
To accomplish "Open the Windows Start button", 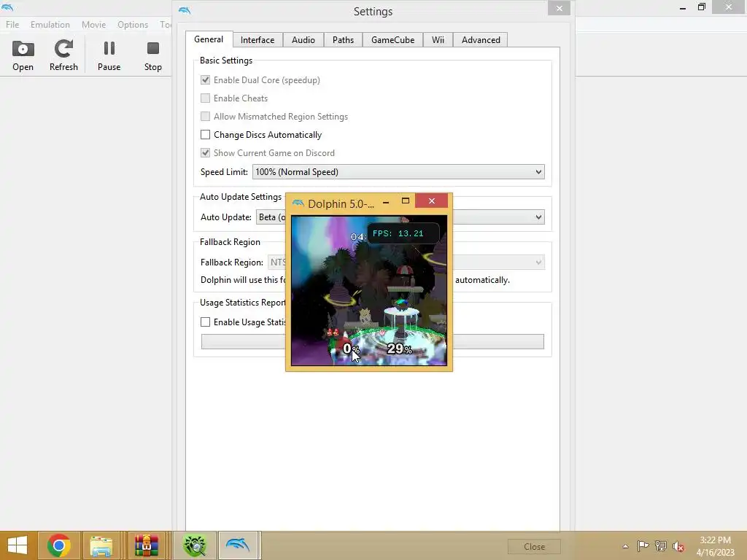I will point(18,545).
